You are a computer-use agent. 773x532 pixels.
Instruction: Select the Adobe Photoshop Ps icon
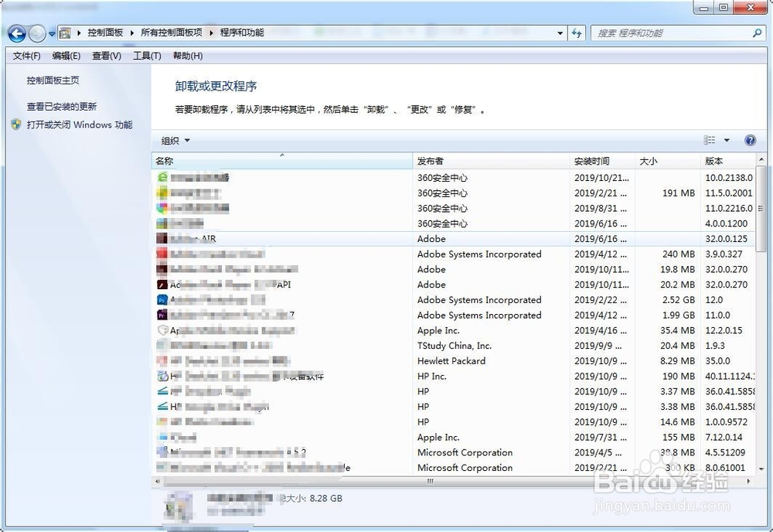163,300
